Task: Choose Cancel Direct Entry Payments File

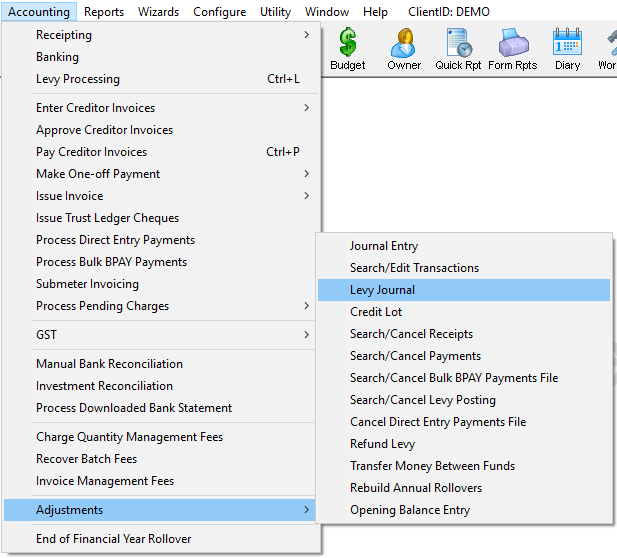Action: [x=464, y=422]
